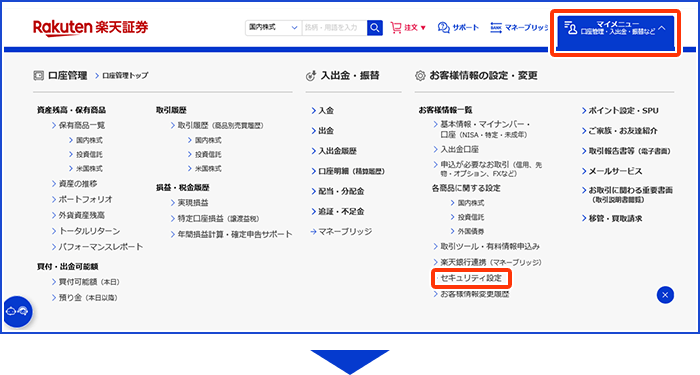The height and width of the screenshot is (375, 700).
Task: Open 外貨資産残高
Action: tap(79, 215)
